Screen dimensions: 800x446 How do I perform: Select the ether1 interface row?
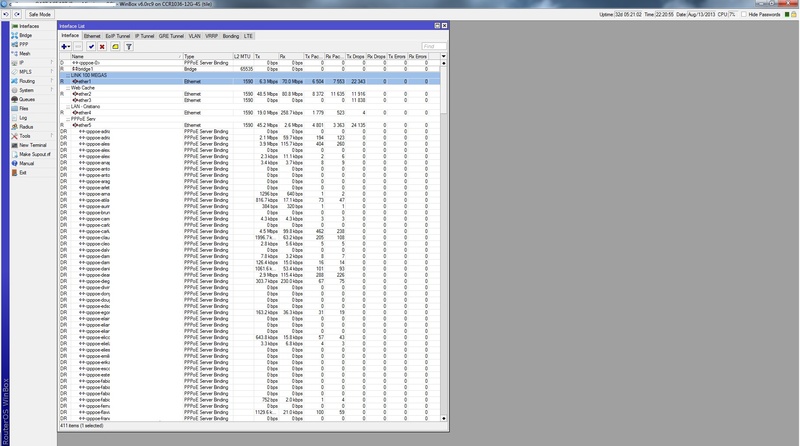[250, 82]
